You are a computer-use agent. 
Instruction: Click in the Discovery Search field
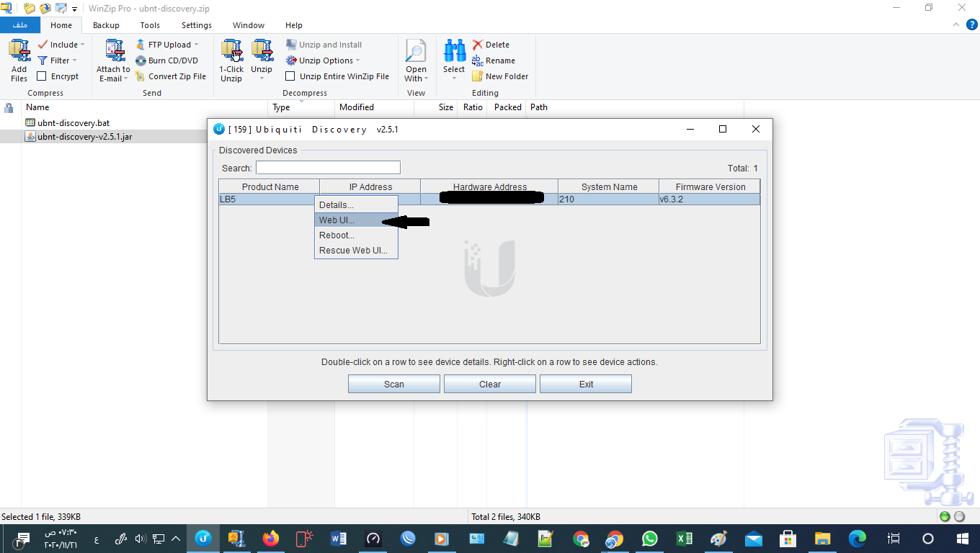(328, 168)
